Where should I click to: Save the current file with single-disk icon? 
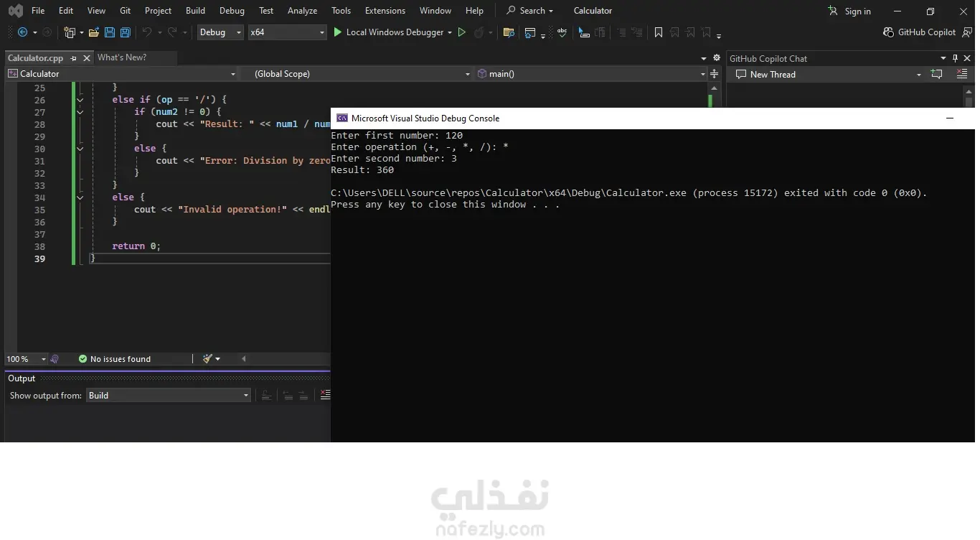point(110,32)
